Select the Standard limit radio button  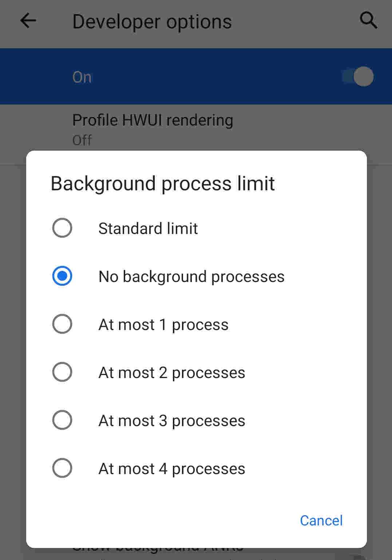point(62,228)
